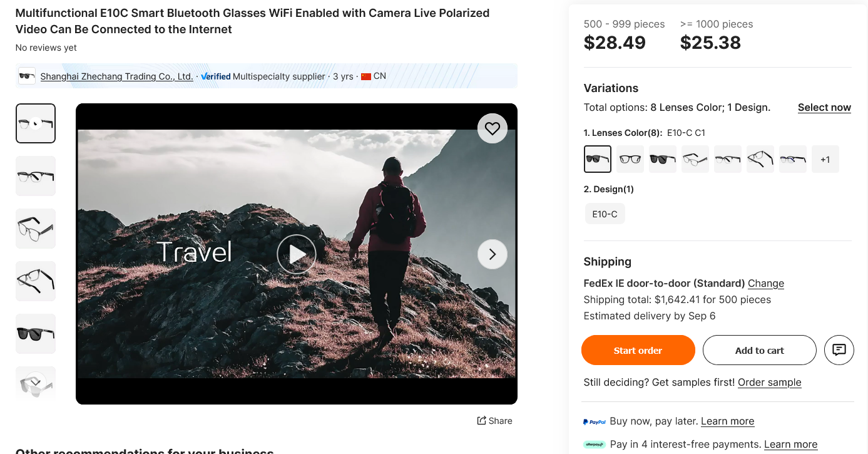Click the heart favorite icon on video
This screenshot has width=868, height=454.
coord(493,128)
